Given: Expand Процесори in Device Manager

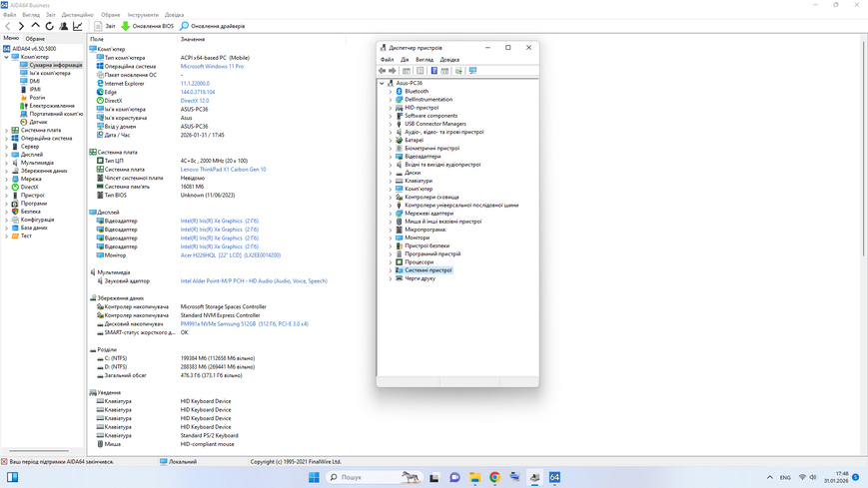Looking at the screenshot, I should coord(391,262).
